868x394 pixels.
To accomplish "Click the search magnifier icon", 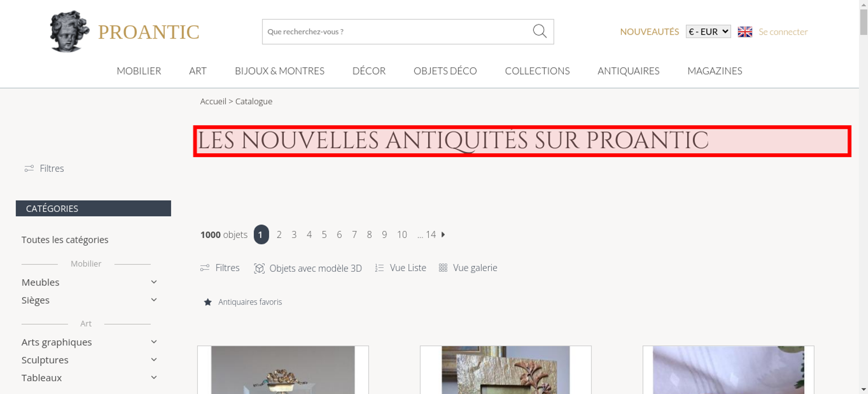I will pos(539,31).
